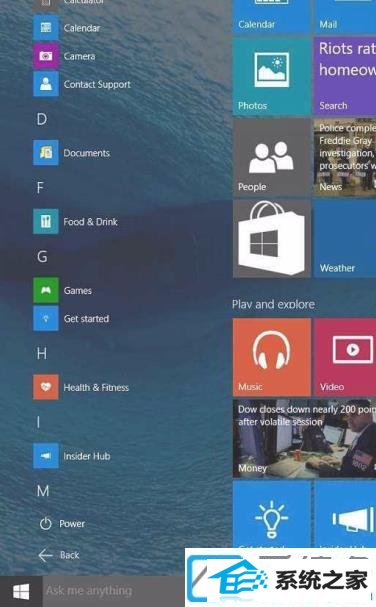Open the Video tile
This screenshot has height=607, width=376.
pos(345,357)
